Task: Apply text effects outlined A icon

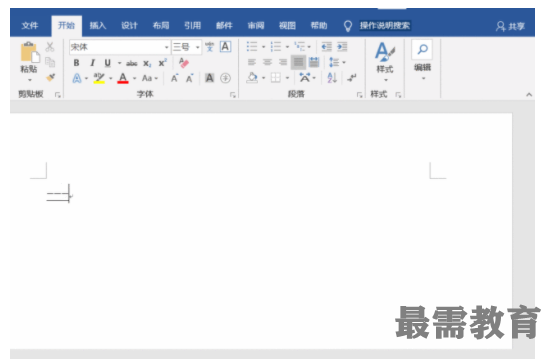Action: (77, 78)
